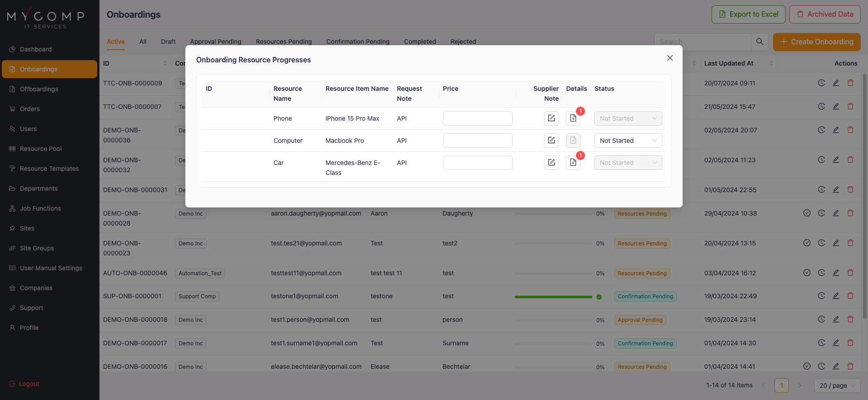Edit onboarding DEMO-ONB-0000028 with pencil icon
The height and width of the screenshot is (400, 868).
tap(835, 213)
